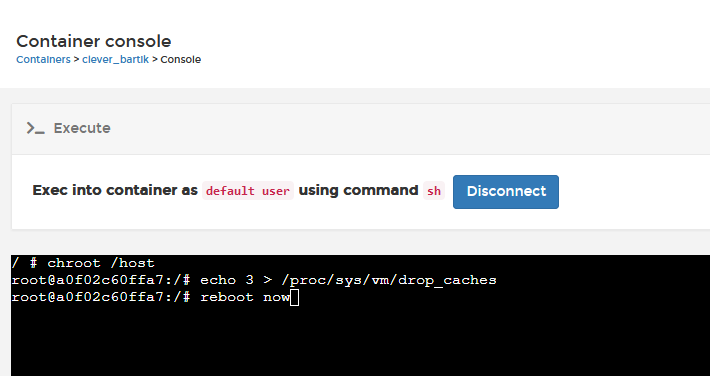Viewport: 710px width, 376px height.
Task: Click the Execute panel title
Action: point(82,128)
